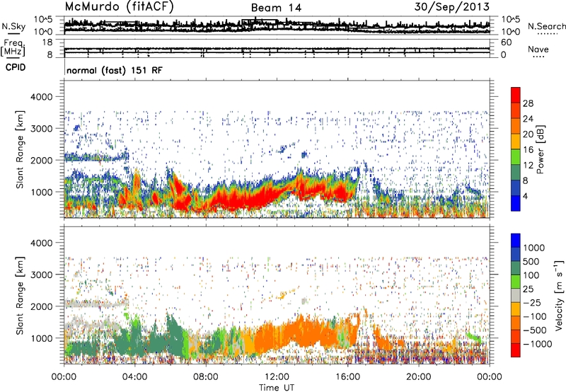This screenshot has height=392, width=566.
Task: Click the 2000 tick on the power panel
Action: tap(43, 160)
